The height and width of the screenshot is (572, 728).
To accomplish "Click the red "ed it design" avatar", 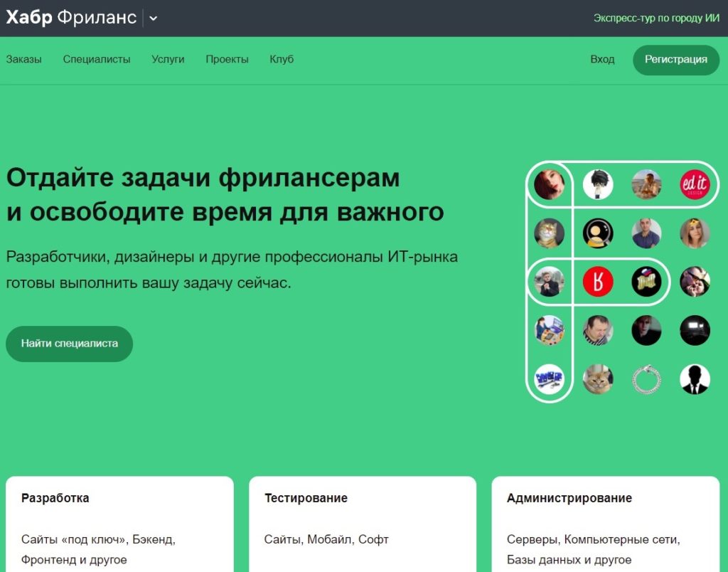I will point(694,184).
